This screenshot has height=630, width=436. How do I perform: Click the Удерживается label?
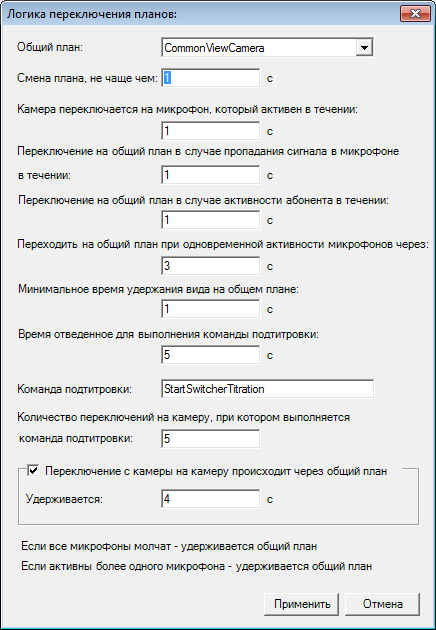[64, 499]
